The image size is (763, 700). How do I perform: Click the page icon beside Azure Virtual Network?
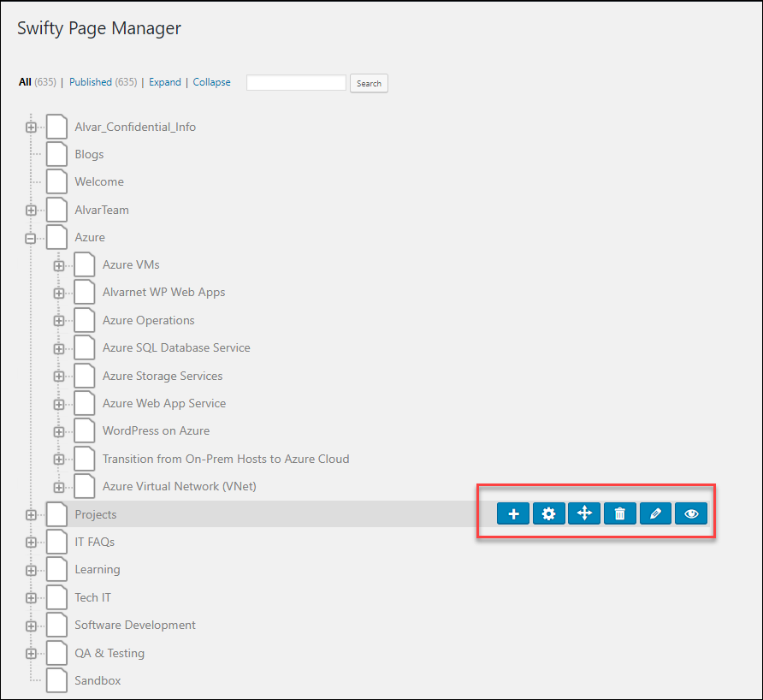point(85,486)
